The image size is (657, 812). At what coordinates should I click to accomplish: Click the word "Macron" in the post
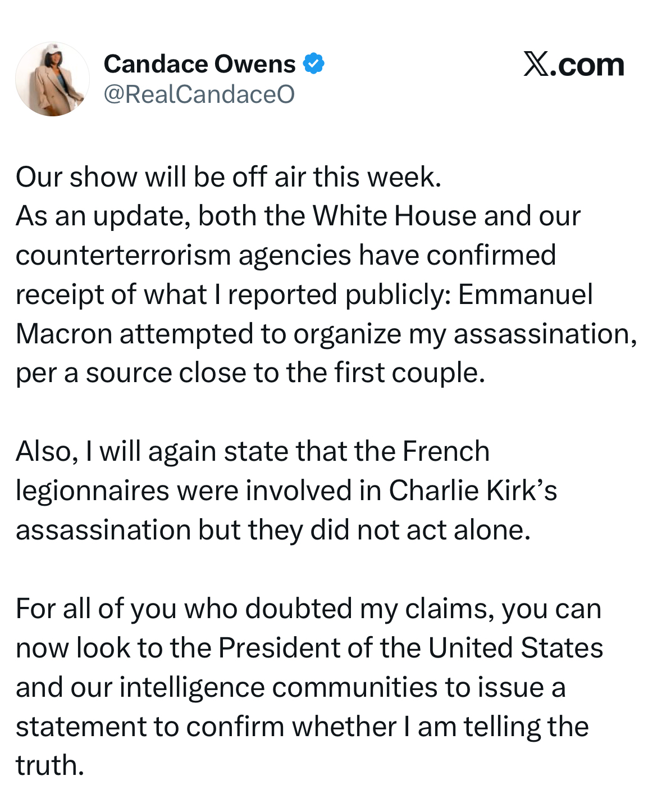coord(64,334)
